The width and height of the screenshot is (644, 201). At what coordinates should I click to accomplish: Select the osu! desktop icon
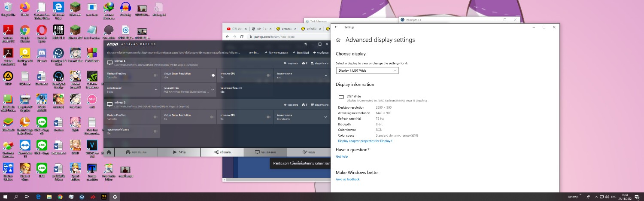[x=92, y=101]
